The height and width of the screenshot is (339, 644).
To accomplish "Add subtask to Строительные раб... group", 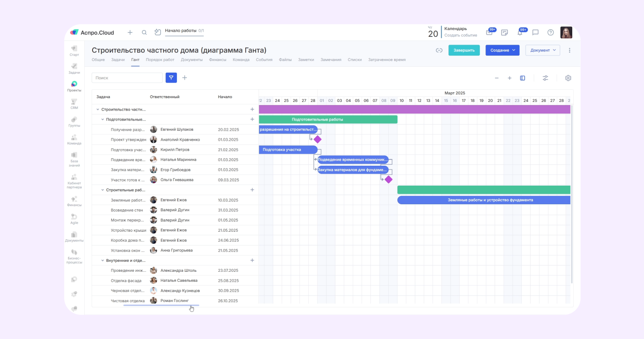I will [x=252, y=190].
